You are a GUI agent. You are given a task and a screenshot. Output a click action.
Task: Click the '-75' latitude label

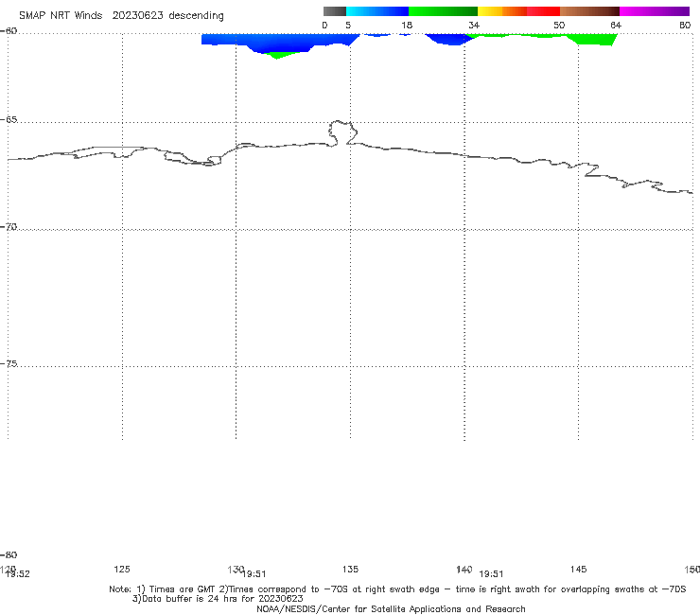pyautogui.click(x=9, y=363)
